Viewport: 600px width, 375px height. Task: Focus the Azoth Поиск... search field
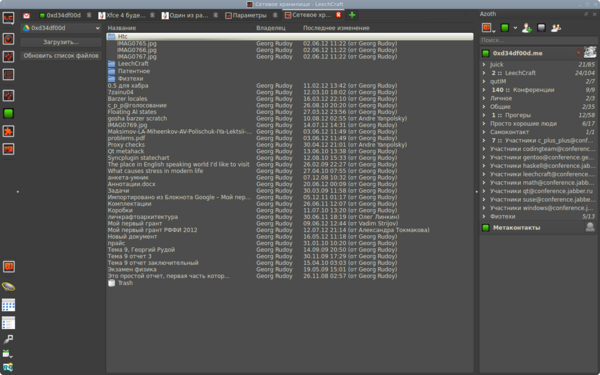pos(538,40)
